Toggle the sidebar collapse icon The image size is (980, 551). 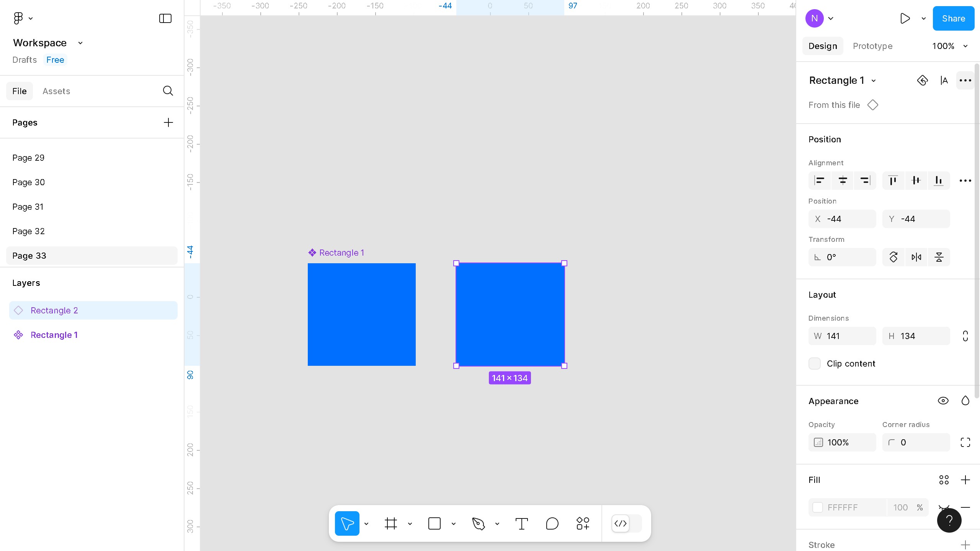(x=165, y=18)
